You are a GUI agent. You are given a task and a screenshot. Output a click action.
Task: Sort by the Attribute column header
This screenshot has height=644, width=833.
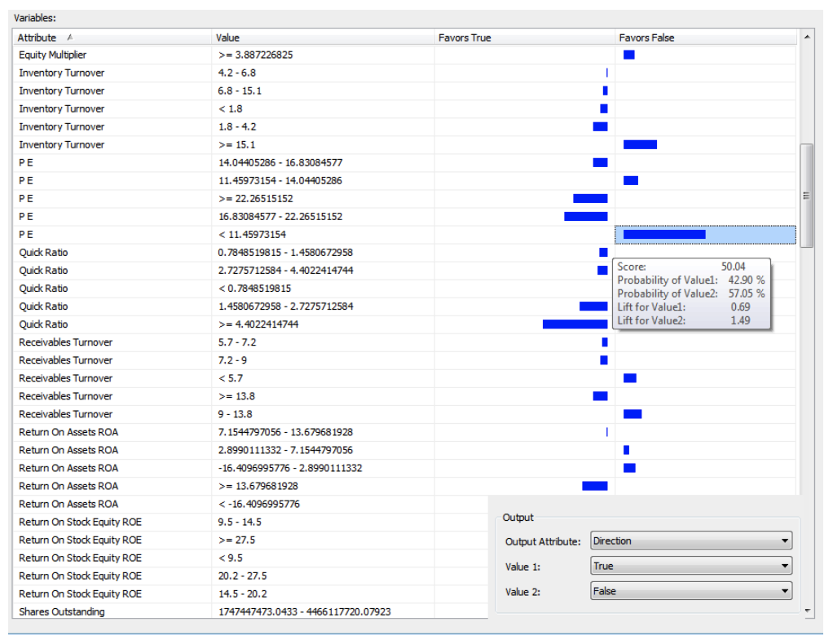click(x=112, y=37)
